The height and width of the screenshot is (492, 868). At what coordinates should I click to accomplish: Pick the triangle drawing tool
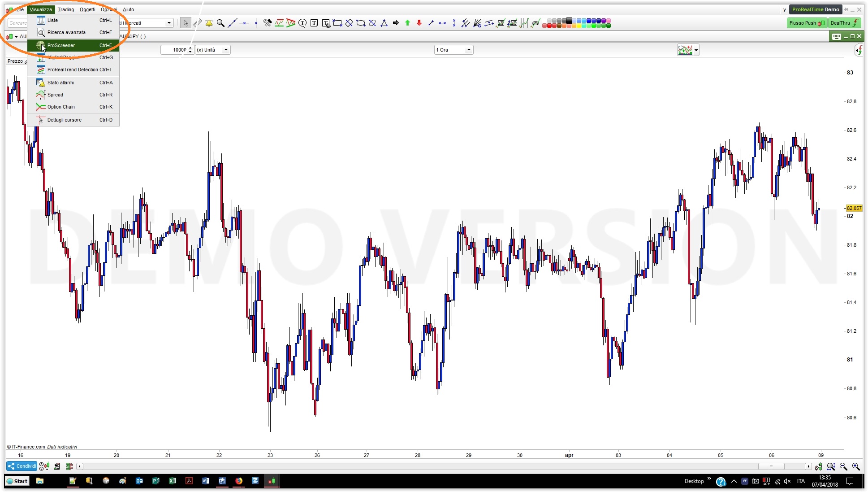tap(384, 23)
